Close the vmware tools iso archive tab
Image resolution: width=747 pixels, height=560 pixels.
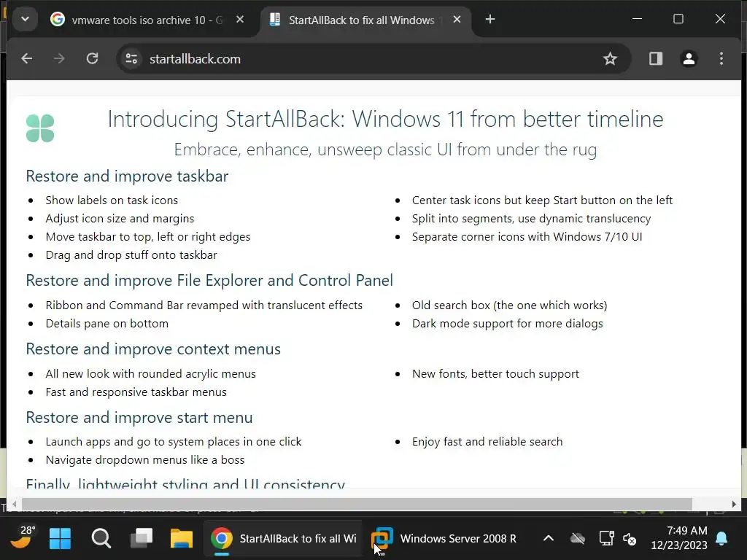240,20
